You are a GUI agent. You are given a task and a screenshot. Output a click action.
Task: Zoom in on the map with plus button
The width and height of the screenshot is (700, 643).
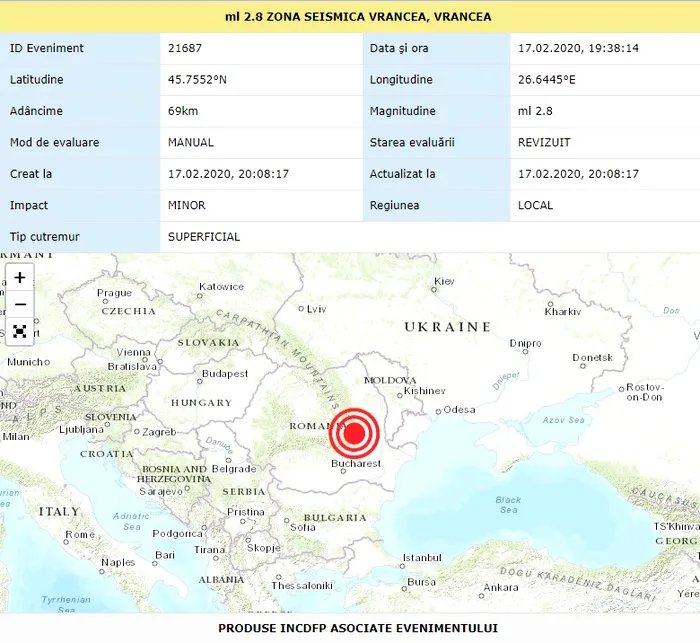pyautogui.click(x=20, y=277)
